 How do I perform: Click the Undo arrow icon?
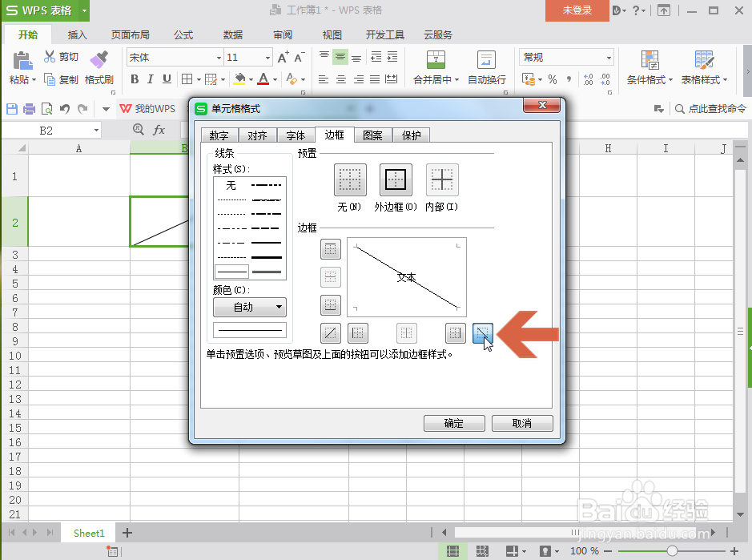tap(65, 109)
